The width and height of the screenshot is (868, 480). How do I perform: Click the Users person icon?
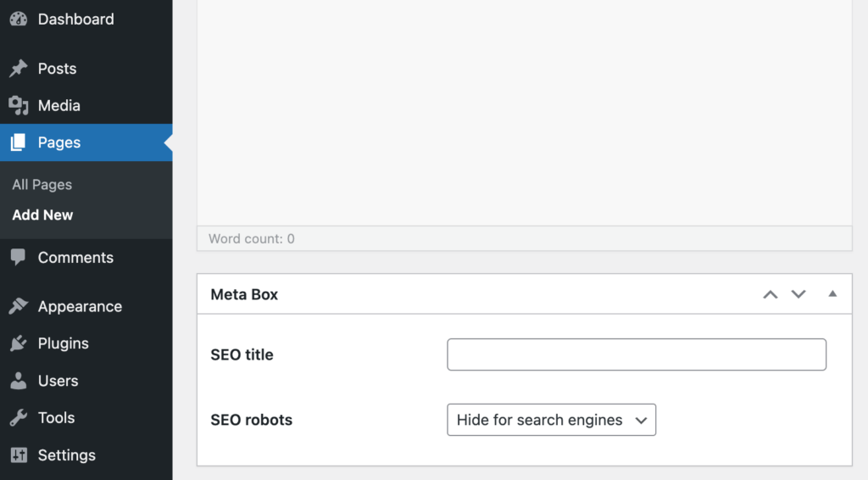coord(18,381)
